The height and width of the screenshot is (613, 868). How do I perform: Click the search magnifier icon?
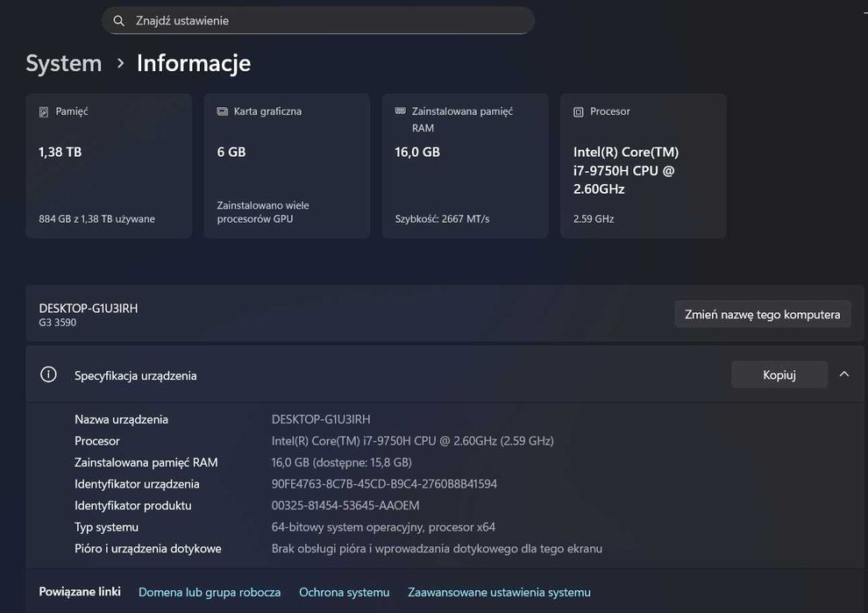[118, 21]
